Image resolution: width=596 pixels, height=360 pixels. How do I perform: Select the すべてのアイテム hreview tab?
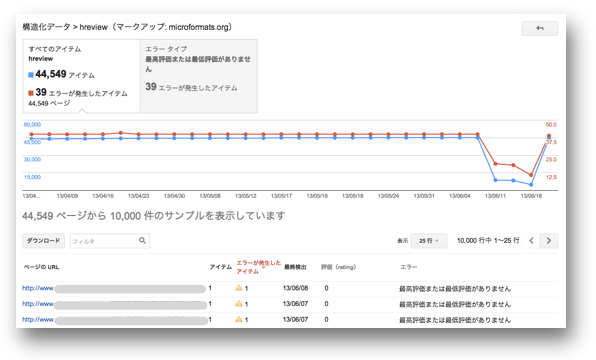(x=81, y=76)
